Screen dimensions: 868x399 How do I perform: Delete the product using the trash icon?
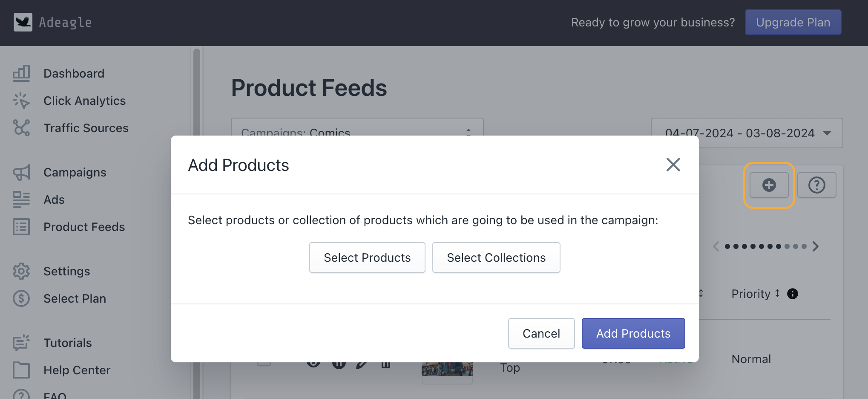[386, 363]
